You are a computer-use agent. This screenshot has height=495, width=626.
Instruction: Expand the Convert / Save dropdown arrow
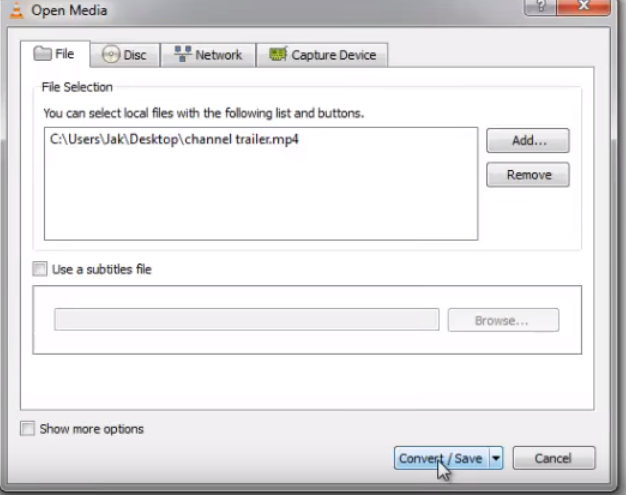(x=496, y=458)
